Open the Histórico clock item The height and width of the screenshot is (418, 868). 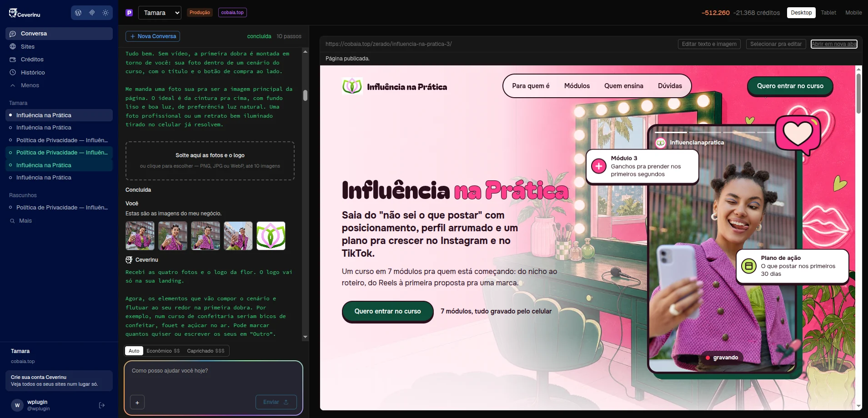59,72
